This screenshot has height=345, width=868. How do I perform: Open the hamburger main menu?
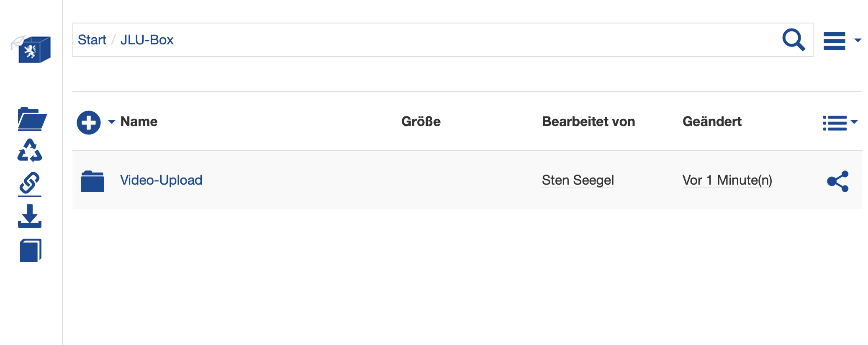click(x=834, y=41)
